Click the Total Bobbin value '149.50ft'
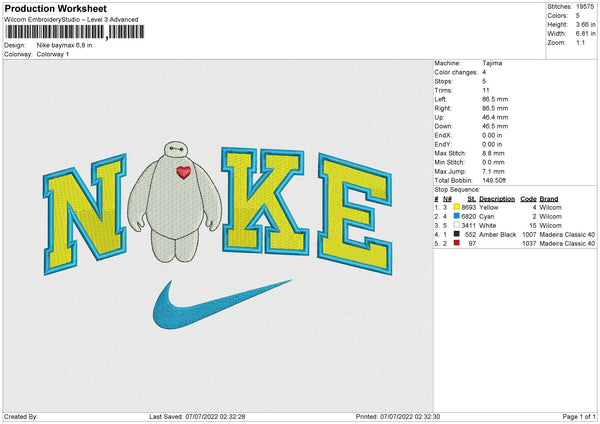 [494, 180]
